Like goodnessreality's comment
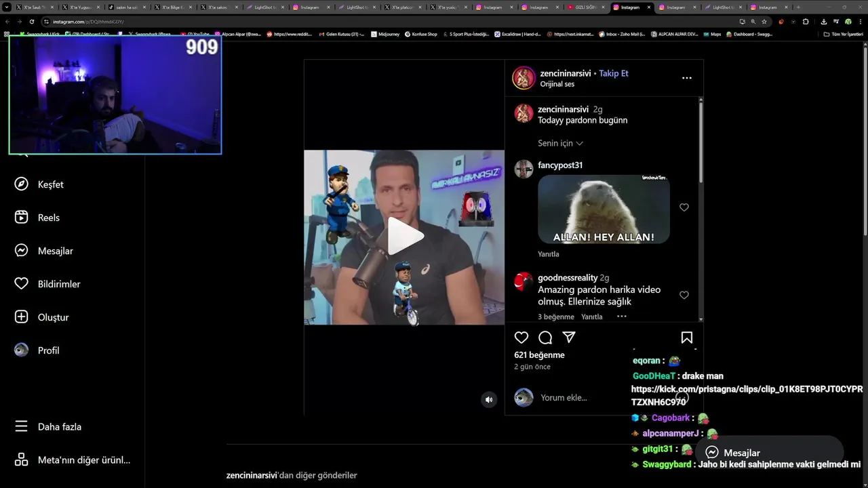The image size is (868, 488). (x=684, y=295)
